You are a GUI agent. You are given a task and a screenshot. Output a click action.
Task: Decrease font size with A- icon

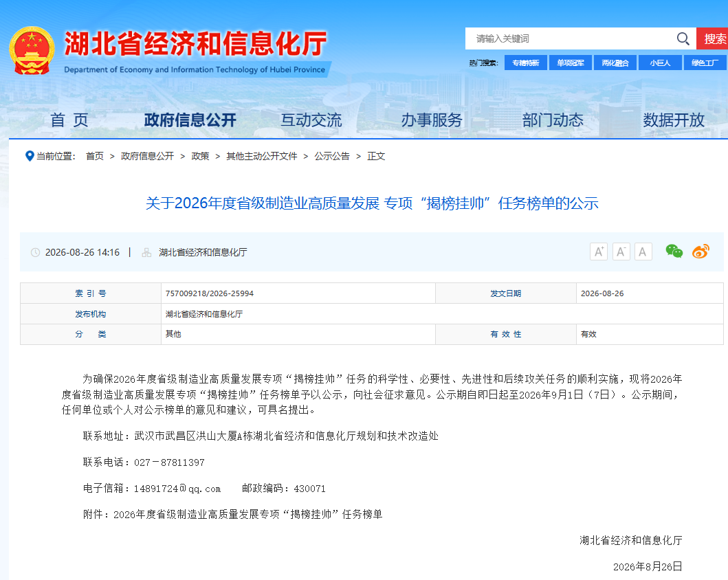coord(621,252)
